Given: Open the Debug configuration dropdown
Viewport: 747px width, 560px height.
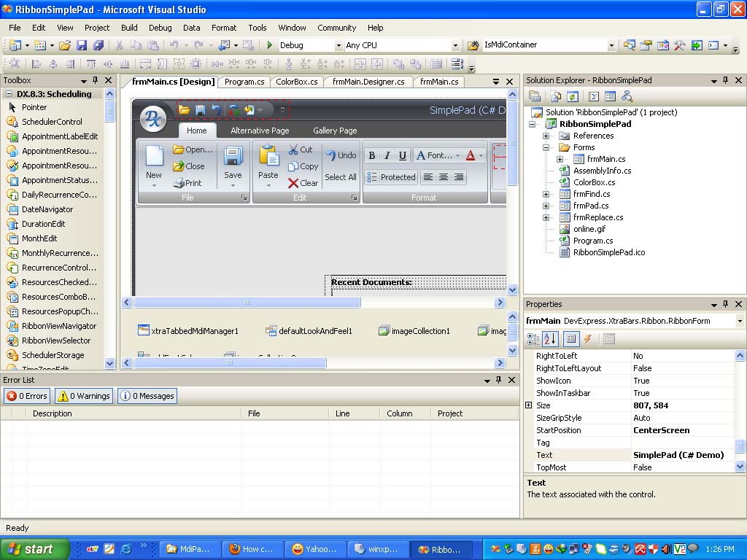Looking at the screenshot, I should (338, 46).
